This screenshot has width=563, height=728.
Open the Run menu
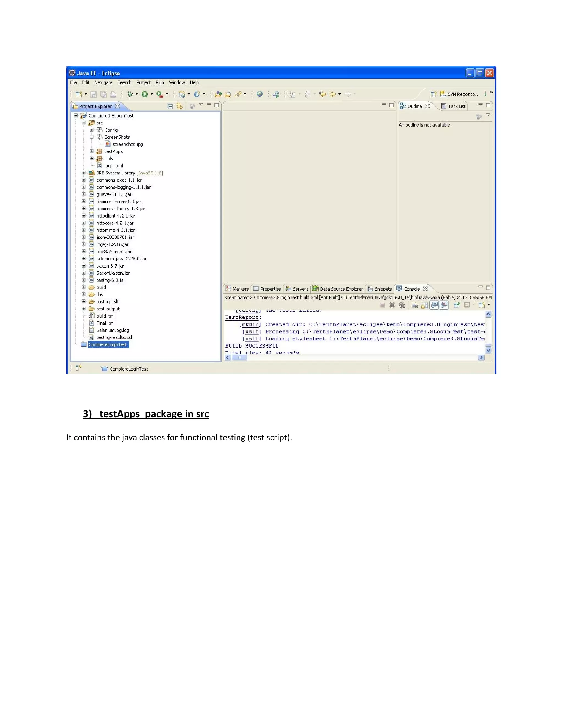point(160,83)
